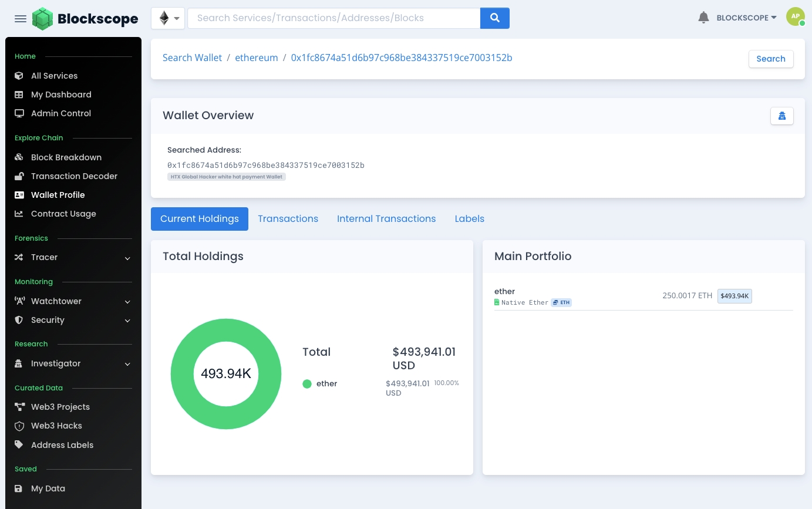Open notifications bell icon

tap(703, 18)
